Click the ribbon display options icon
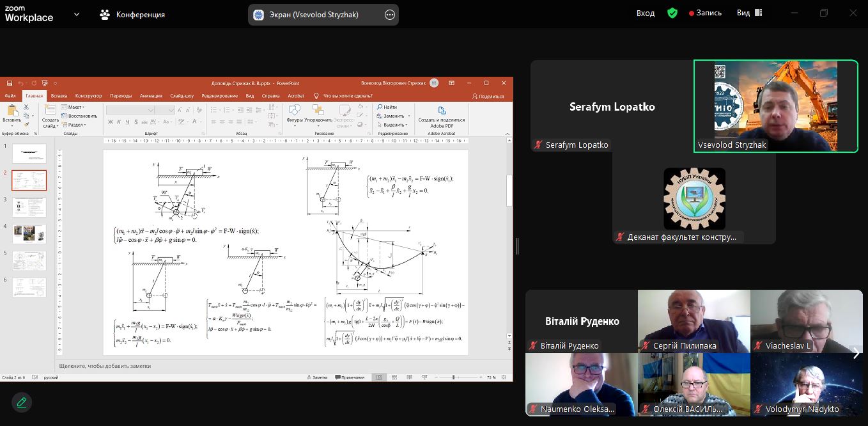Viewport: 868px width, 426px height. [x=451, y=83]
